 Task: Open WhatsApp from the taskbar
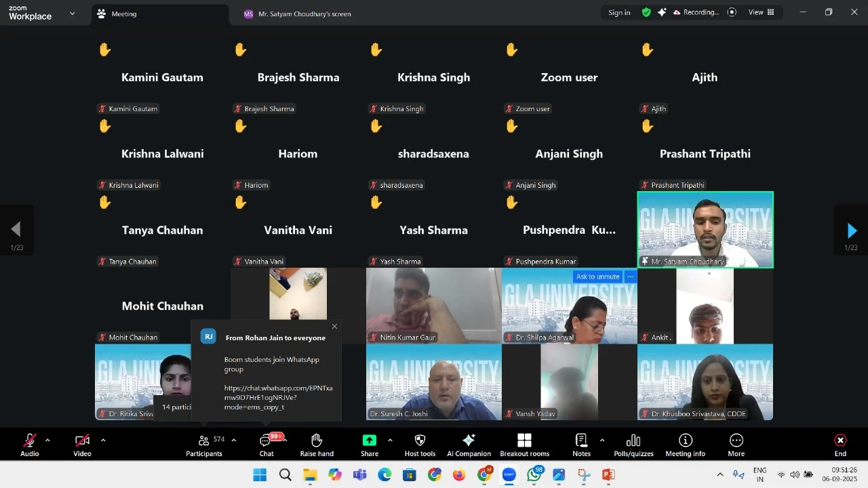534,474
